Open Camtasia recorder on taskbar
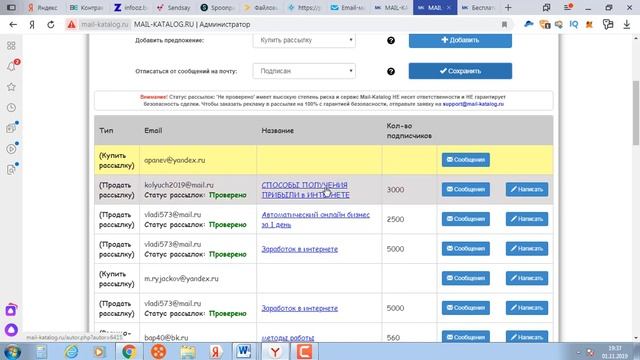 coord(304,351)
